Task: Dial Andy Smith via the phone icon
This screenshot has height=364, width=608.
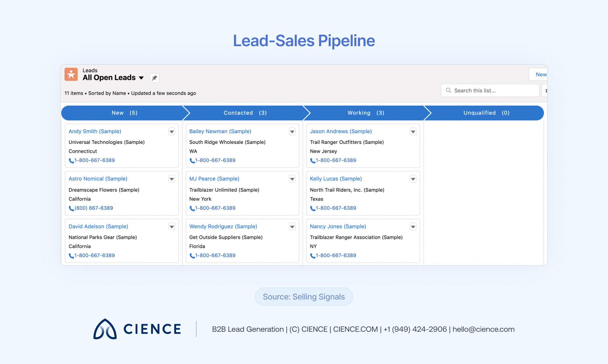Action: pos(71,161)
